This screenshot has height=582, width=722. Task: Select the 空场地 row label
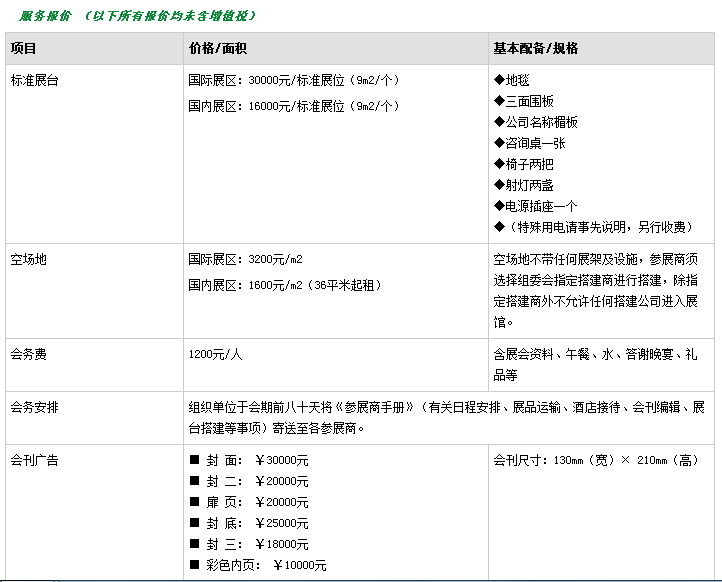[x=28, y=259]
